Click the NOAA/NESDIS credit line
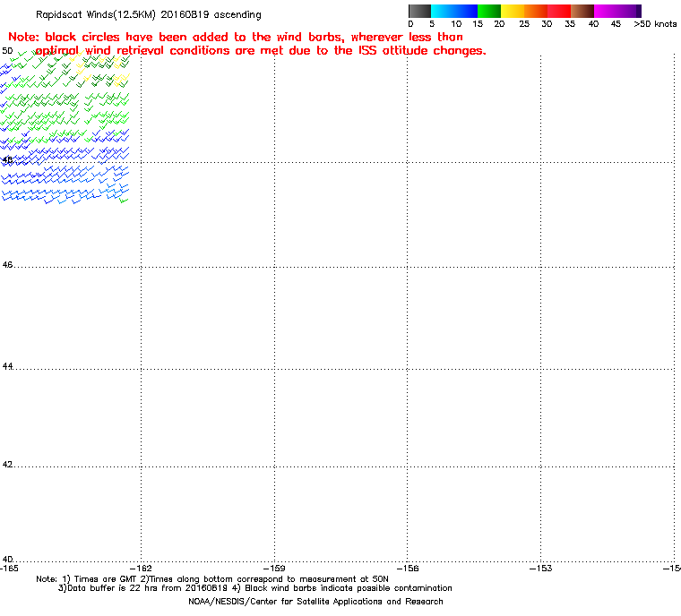Screen dimensions: 681x616 (x=315, y=602)
